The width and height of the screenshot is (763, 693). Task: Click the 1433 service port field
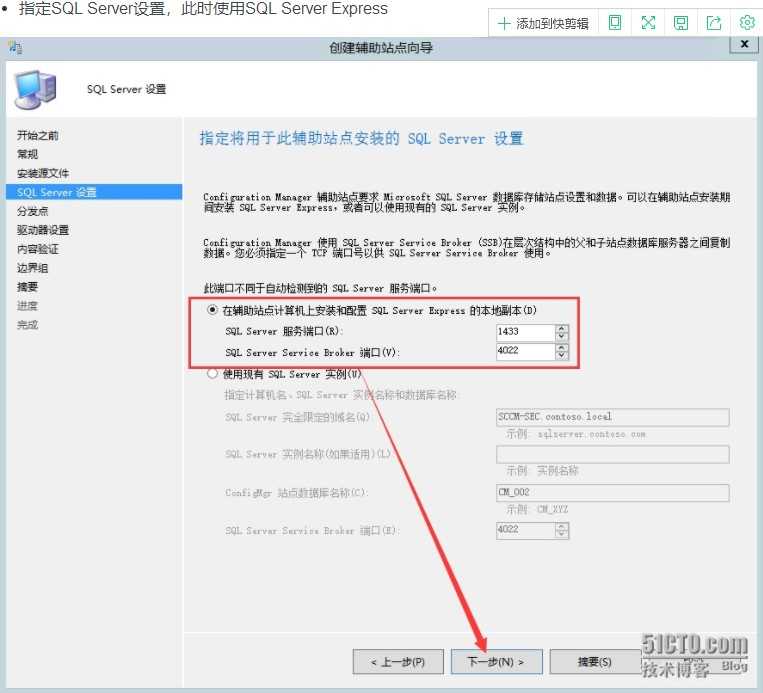(x=526, y=332)
